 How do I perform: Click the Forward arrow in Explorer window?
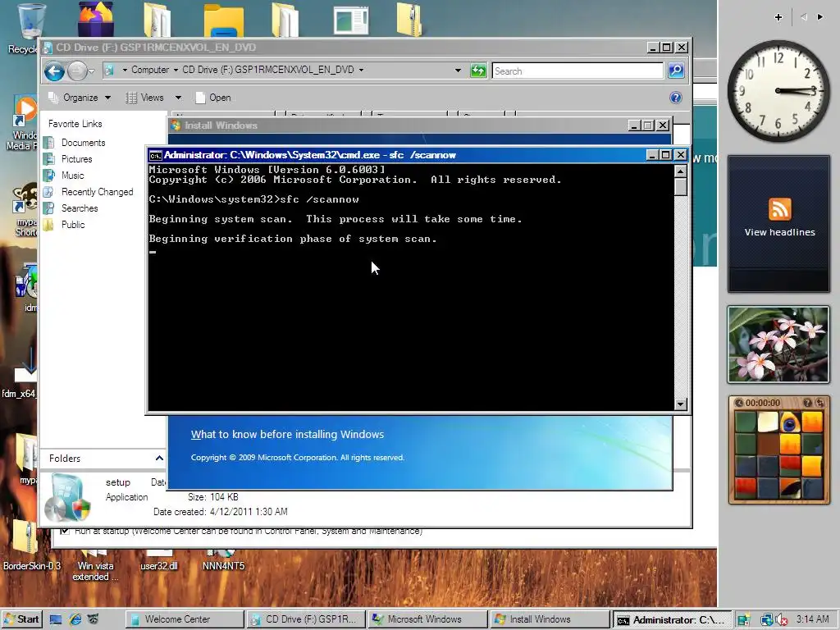click(x=77, y=71)
